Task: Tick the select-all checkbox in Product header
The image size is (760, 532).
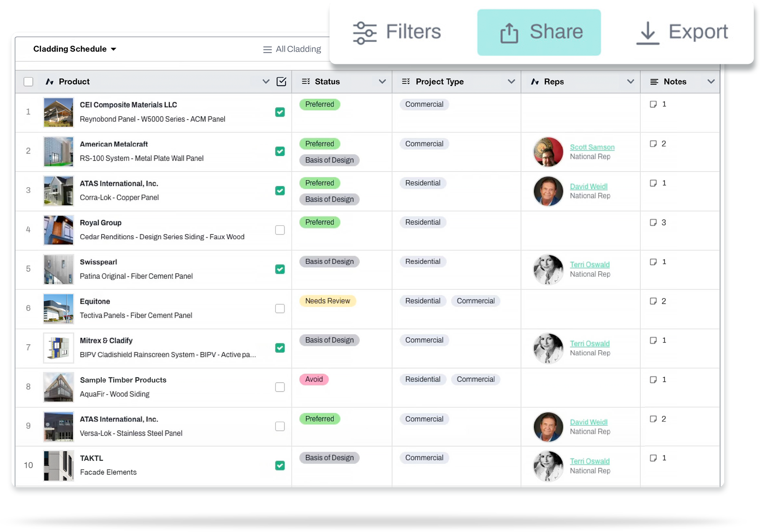Action: (28, 82)
